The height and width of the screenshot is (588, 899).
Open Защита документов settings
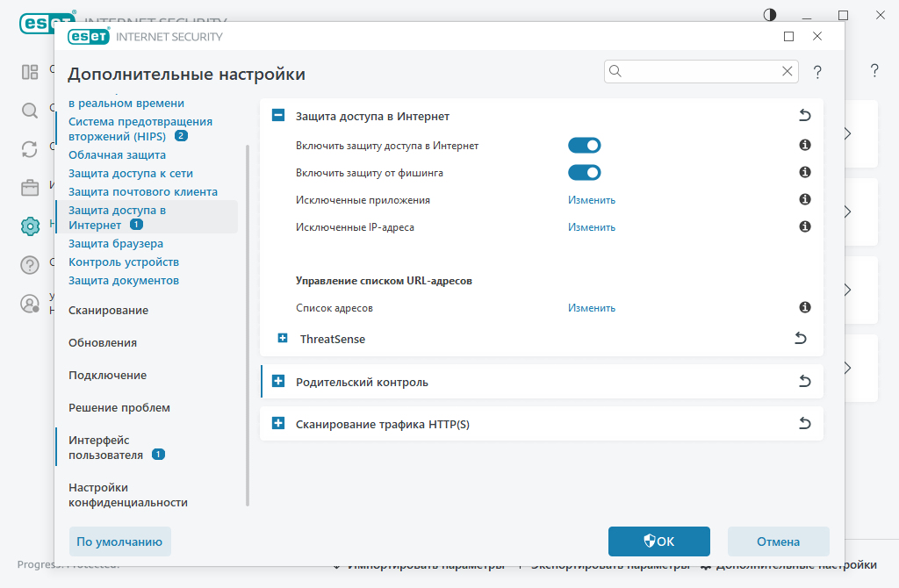pyautogui.click(x=124, y=280)
